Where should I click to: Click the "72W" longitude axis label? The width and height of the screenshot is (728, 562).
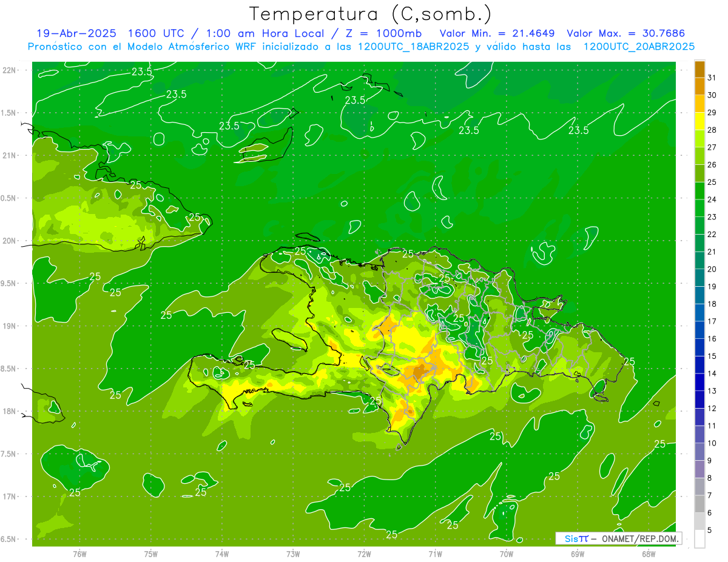click(364, 555)
